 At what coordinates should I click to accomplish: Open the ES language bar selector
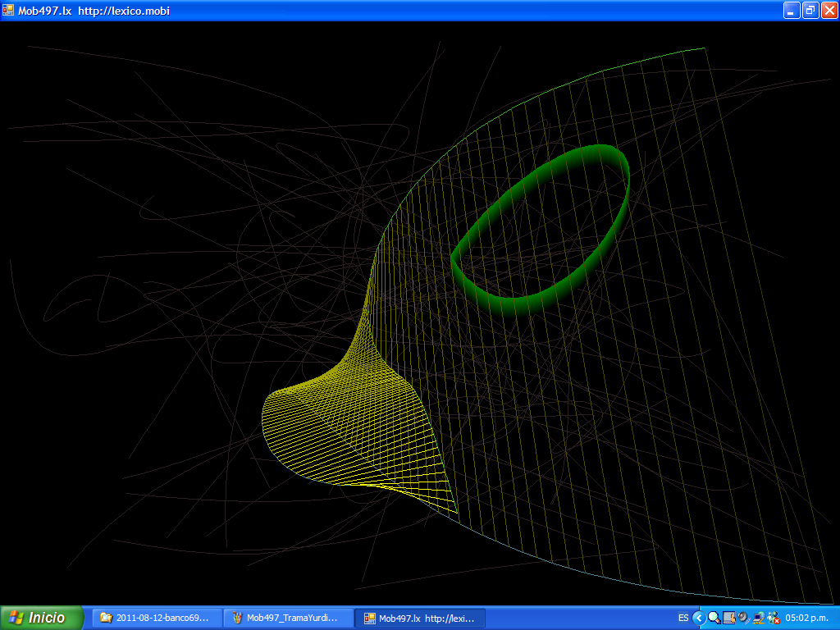(x=683, y=618)
